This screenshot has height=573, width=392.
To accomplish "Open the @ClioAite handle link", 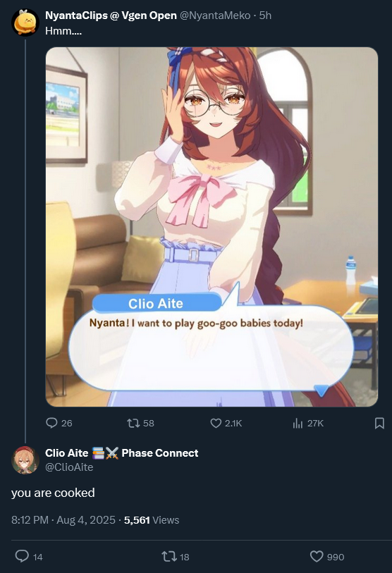I will [69, 467].
